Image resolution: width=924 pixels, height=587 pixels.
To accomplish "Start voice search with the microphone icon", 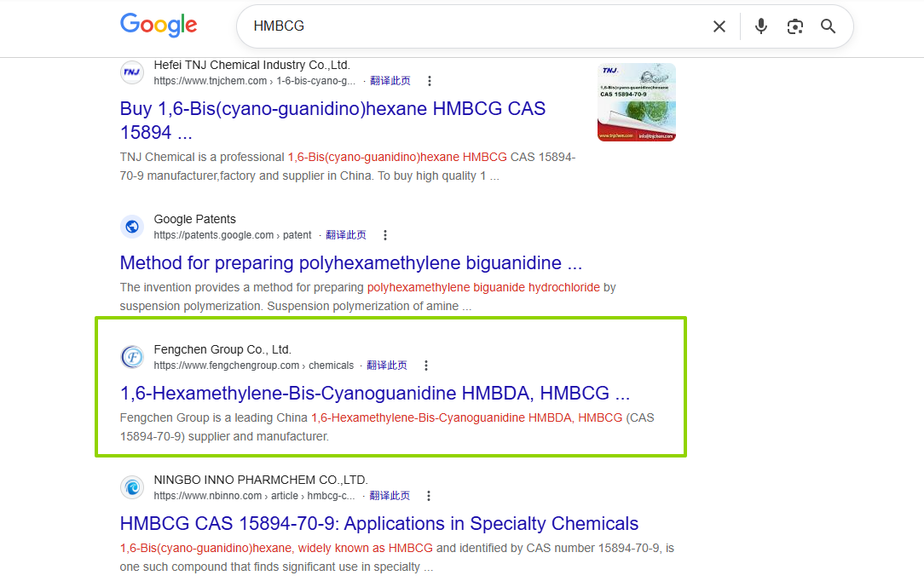I will 761,26.
